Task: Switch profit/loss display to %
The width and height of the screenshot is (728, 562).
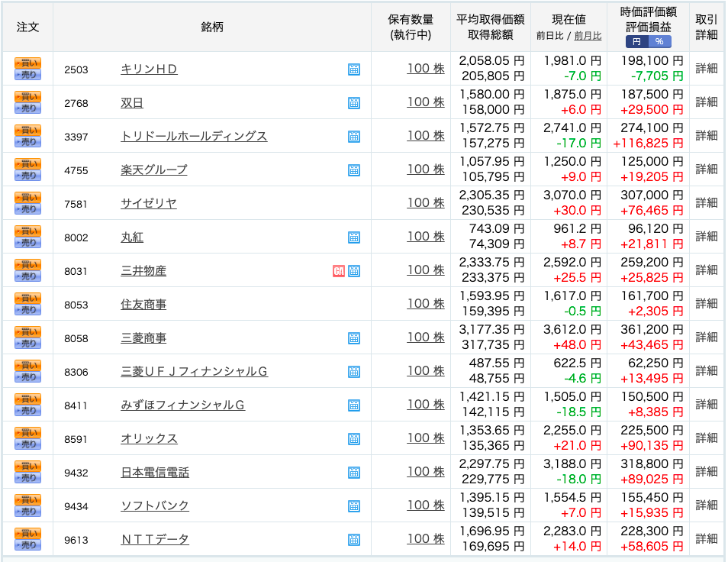Action: 660,42
